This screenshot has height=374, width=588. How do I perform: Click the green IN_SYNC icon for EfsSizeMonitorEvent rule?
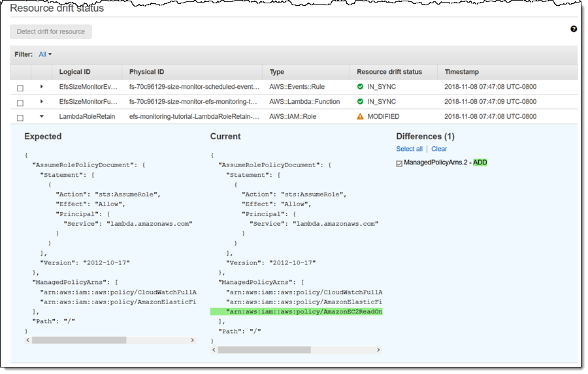pos(360,87)
